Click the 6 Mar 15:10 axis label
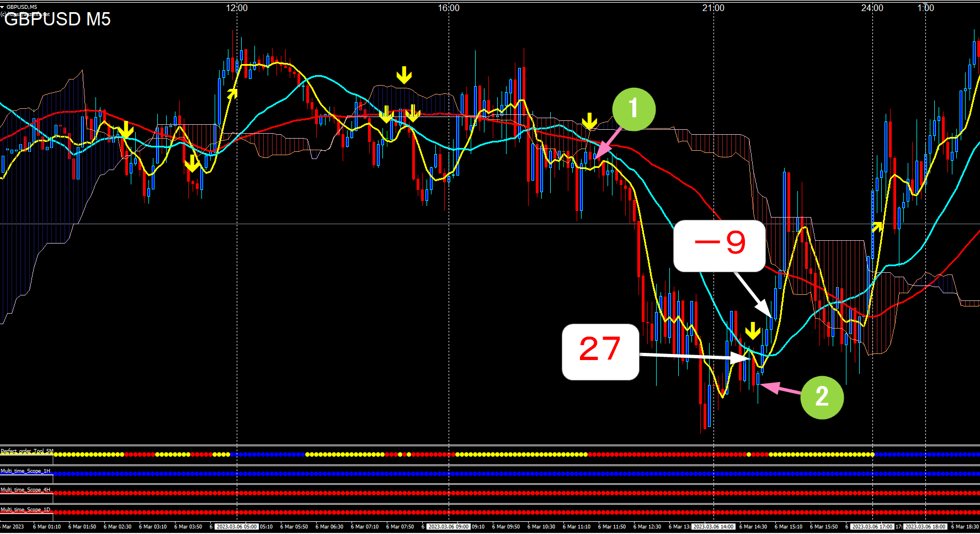Screen dimensions: 980x534 tap(789, 527)
